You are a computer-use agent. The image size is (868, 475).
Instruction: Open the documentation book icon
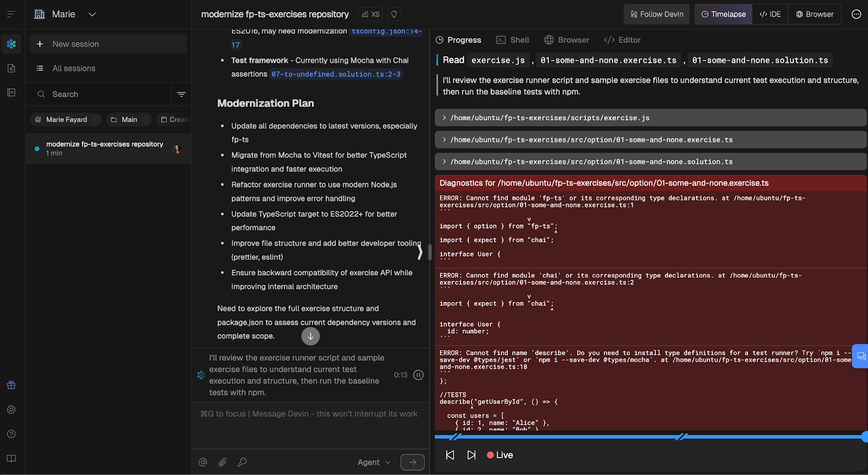11,458
